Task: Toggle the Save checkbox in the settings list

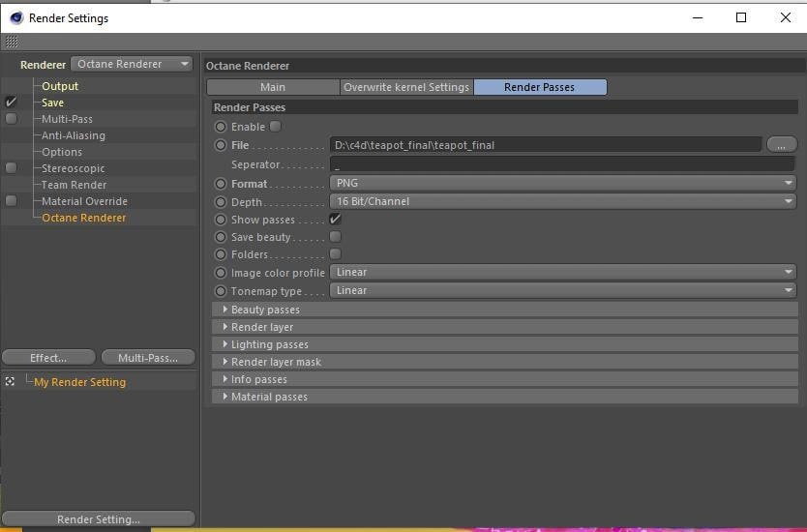Action: [x=11, y=102]
